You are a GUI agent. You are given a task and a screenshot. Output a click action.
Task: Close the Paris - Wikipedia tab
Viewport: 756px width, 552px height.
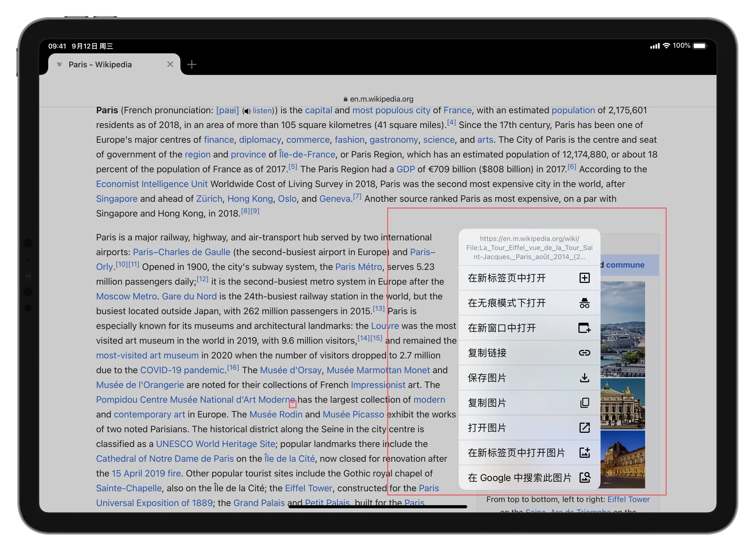[170, 64]
